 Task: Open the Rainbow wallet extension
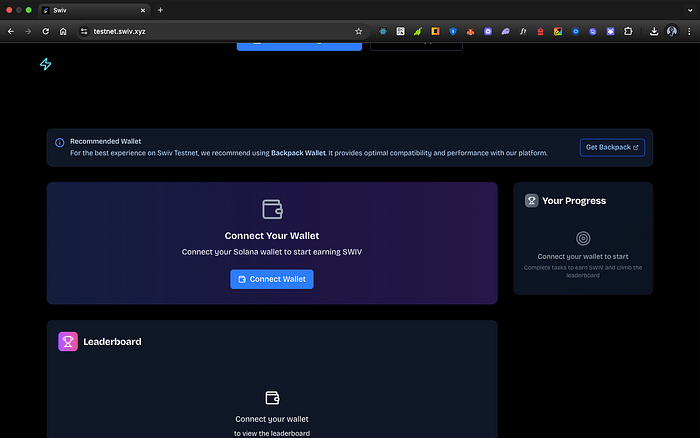point(558,31)
